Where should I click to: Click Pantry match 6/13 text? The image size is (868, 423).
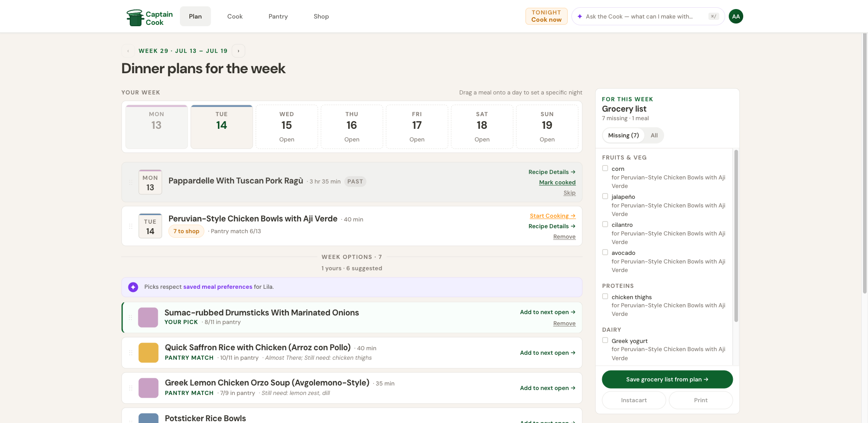[x=236, y=231]
